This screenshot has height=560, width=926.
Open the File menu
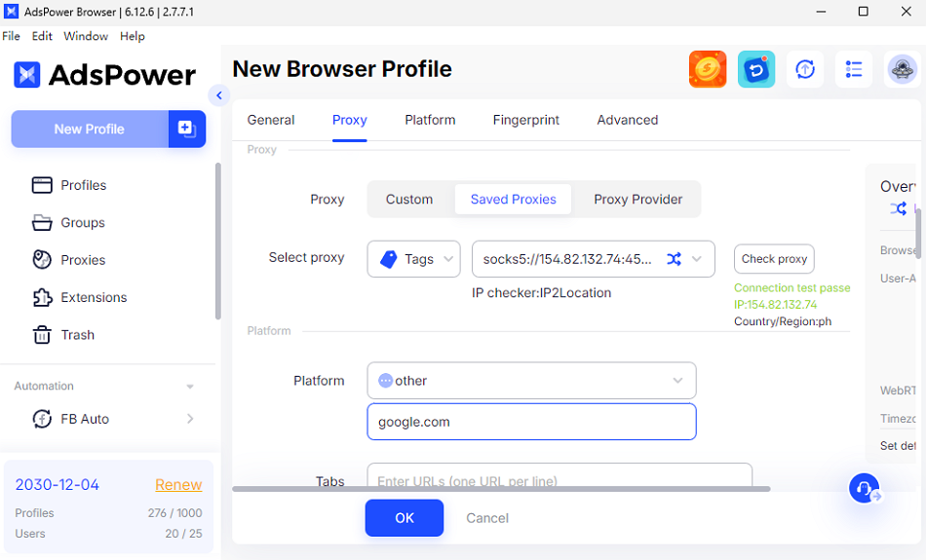coord(12,36)
